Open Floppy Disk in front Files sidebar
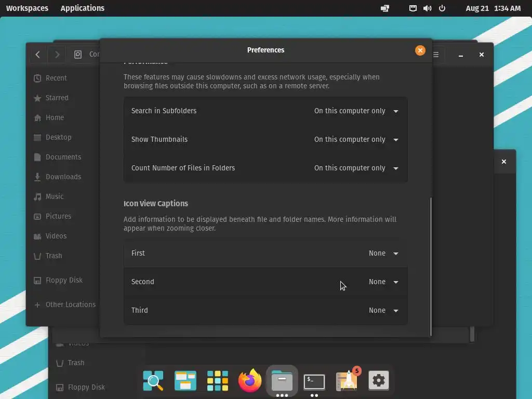 [64, 280]
